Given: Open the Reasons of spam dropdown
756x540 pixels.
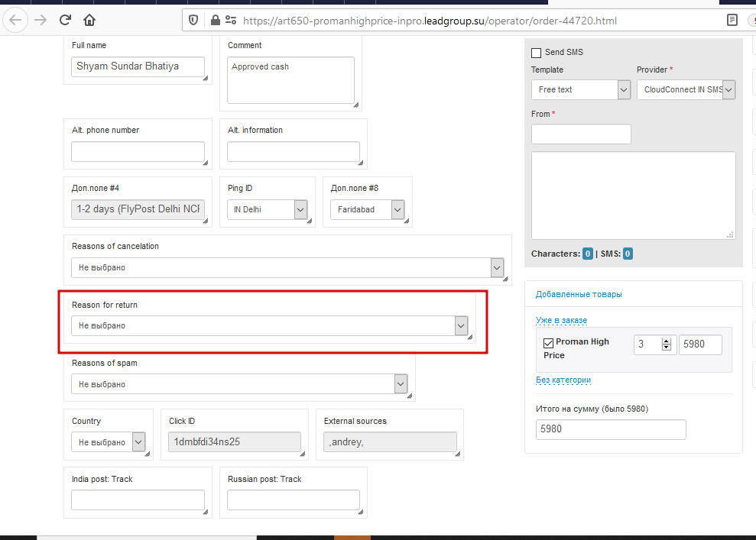Looking at the screenshot, I should [239, 384].
